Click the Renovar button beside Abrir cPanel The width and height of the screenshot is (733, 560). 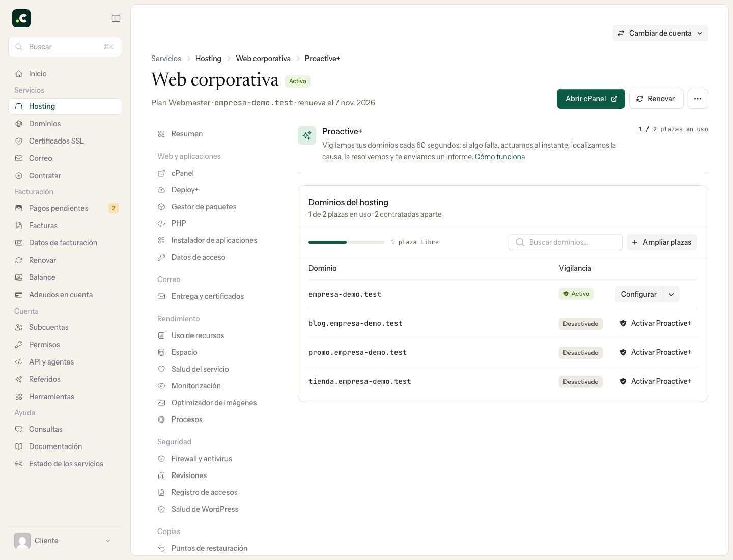656,99
